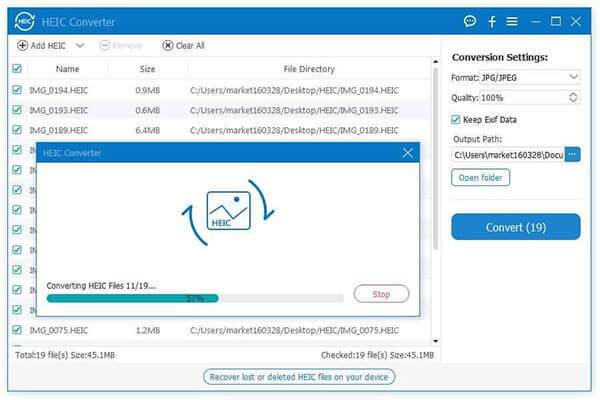Click the HEIC Converter logo icon

(x=24, y=21)
